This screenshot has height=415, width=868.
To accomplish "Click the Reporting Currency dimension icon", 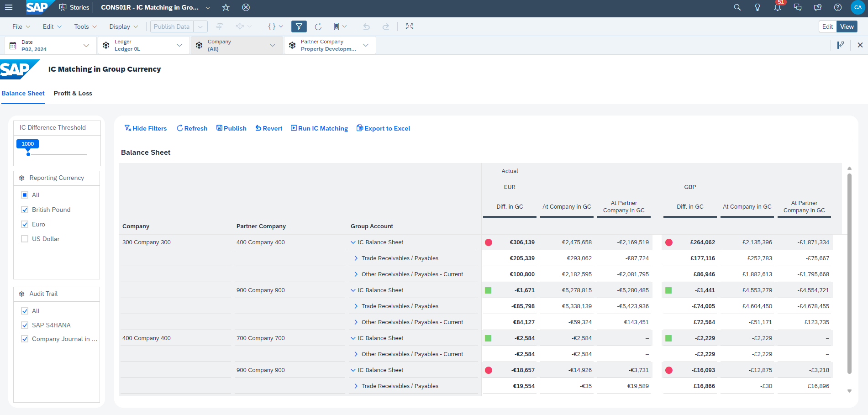I will (21, 178).
